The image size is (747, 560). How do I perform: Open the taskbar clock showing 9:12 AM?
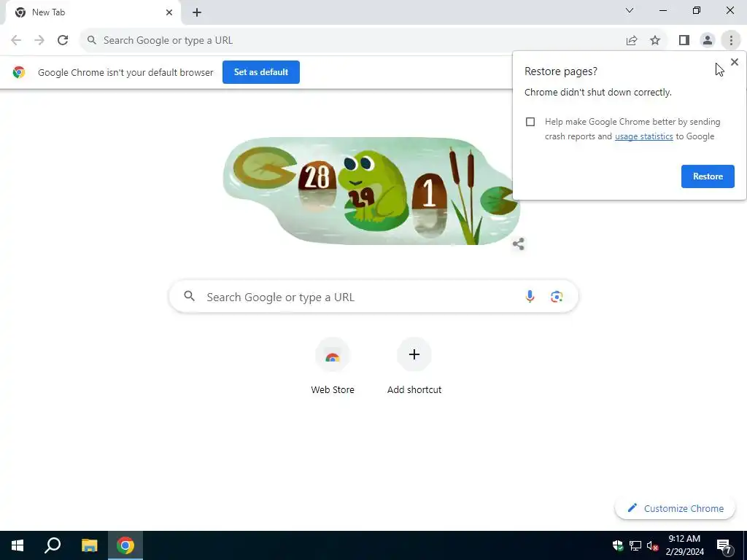click(x=684, y=545)
